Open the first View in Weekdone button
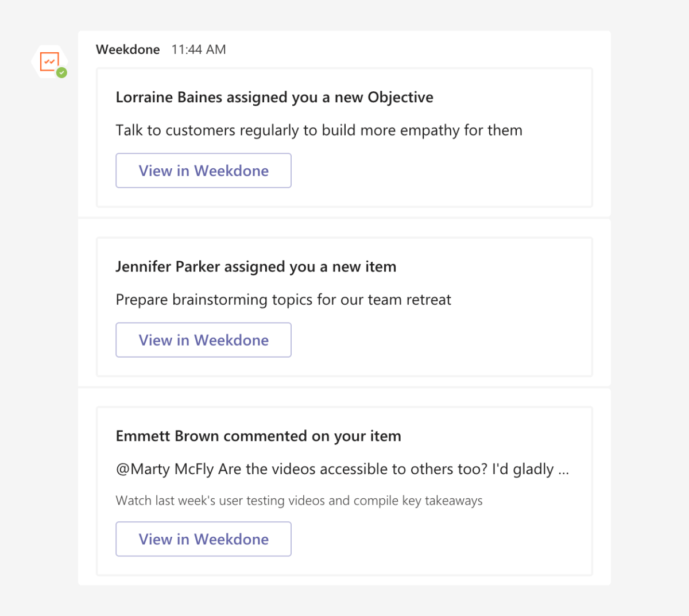This screenshot has height=616, width=689. (203, 171)
